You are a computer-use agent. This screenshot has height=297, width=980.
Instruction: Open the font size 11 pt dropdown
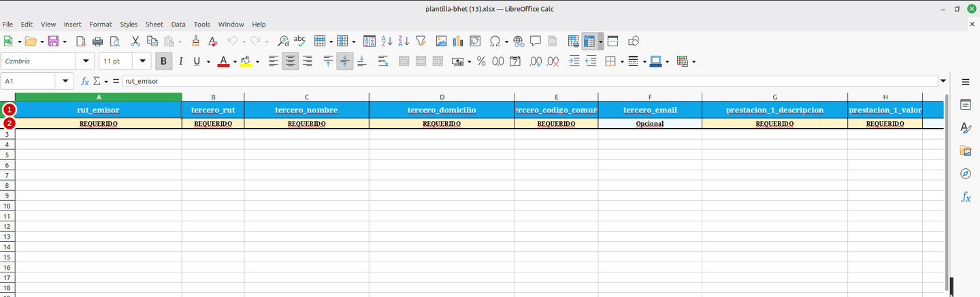pos(143,61)
